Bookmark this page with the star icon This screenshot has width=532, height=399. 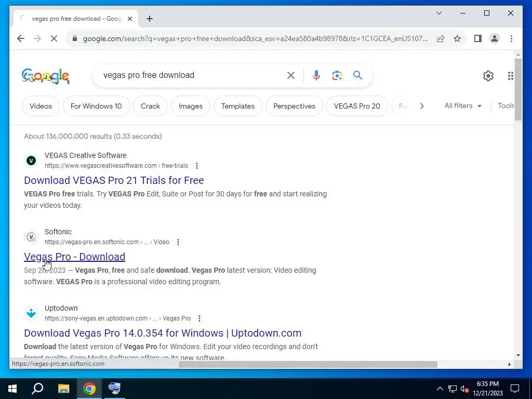point(457,38)
